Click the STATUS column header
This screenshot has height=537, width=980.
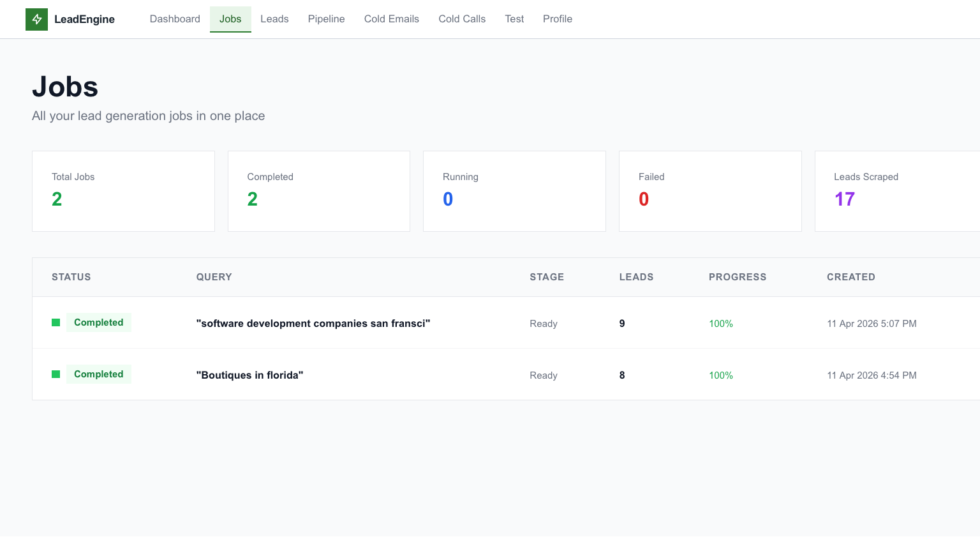(71, 277)
